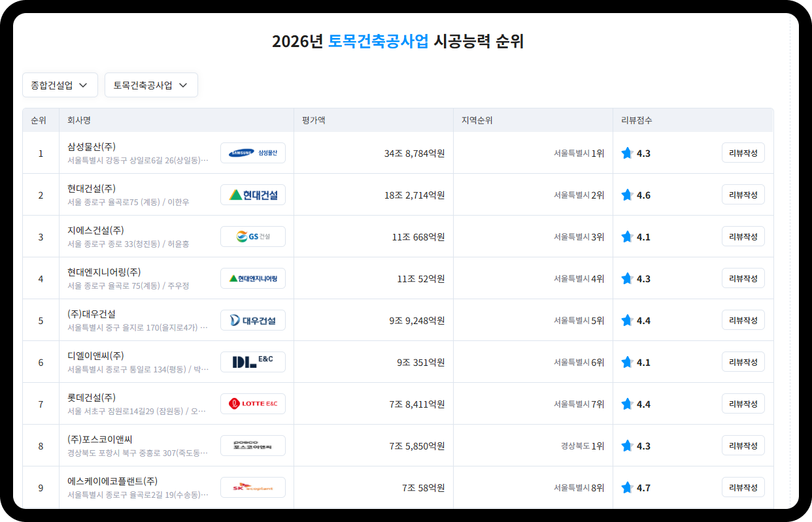Click the 현대건설 logo image
812x522 pixels.
[x=253, y=195]
